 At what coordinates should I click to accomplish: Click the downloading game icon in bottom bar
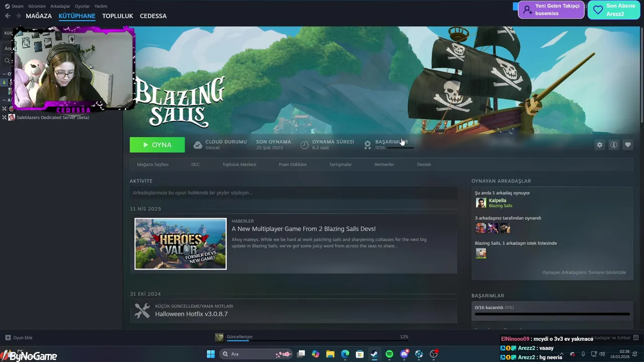coord(219,337)
